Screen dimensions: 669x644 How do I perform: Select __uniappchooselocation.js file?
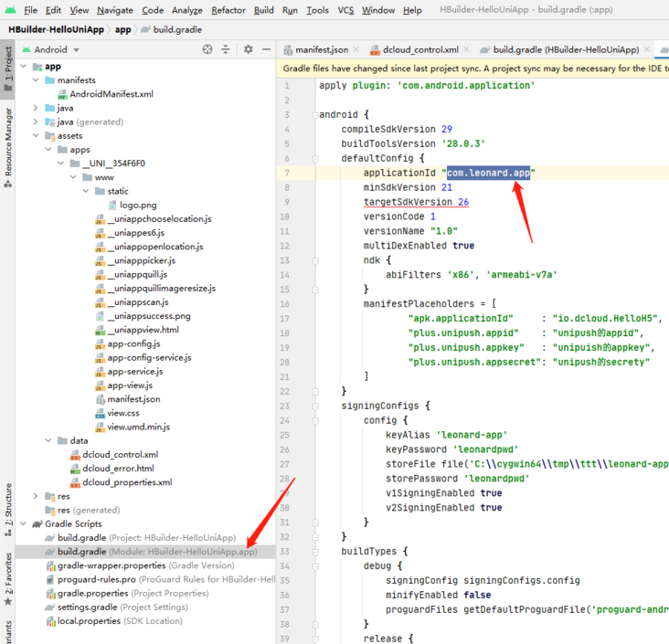click(x=159, y=219)
